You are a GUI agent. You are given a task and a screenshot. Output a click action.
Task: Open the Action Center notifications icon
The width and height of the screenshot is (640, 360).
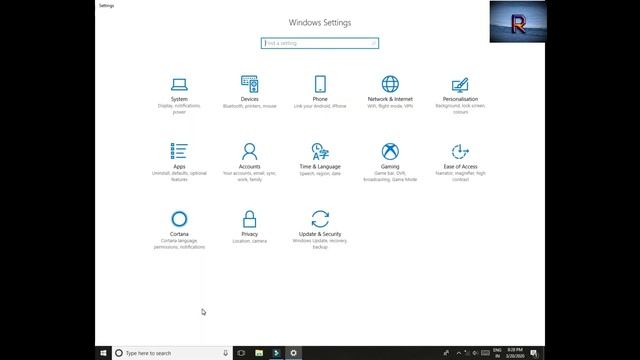[x=534, y=353]
